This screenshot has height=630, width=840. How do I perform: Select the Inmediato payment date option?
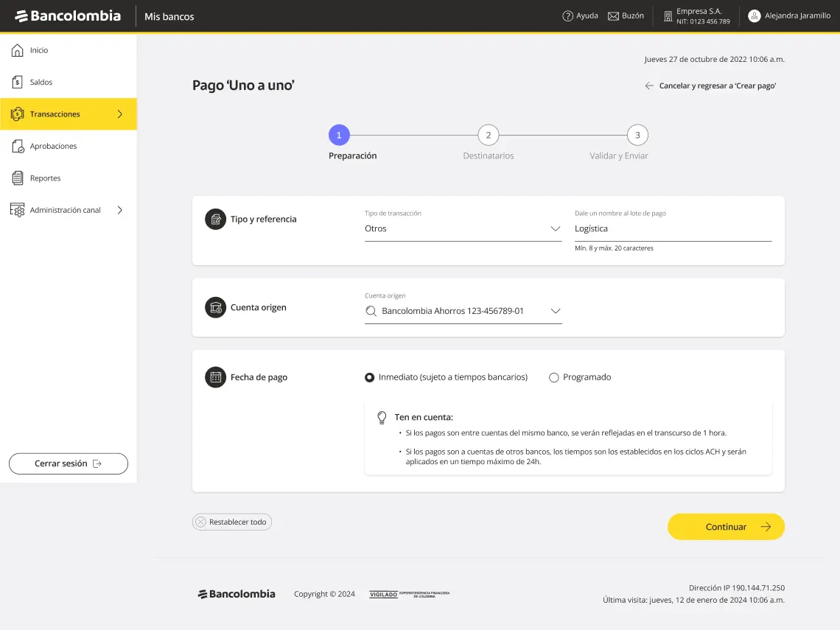click(x=369, y=377)
